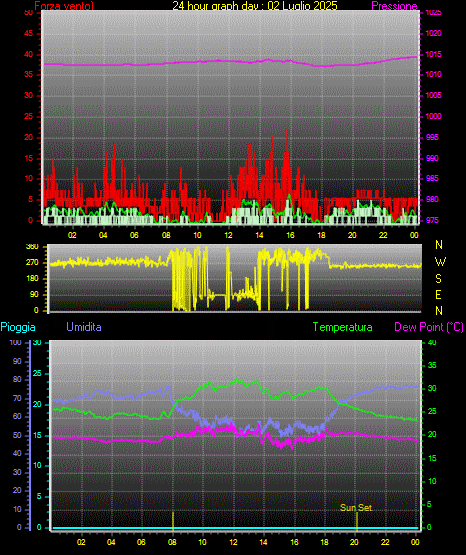Click the Sun Set marker label

click(x=356, y=508)
